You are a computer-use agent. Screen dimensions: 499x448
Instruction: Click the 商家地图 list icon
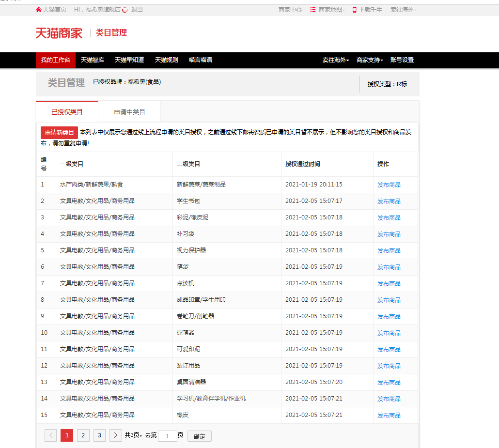[x=313, y=10]
